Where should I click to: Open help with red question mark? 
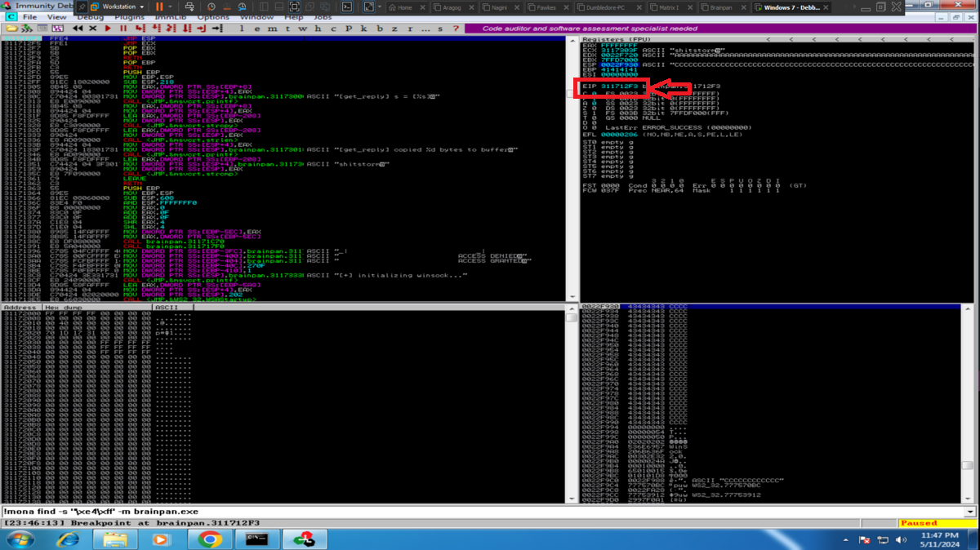point(456,29)
